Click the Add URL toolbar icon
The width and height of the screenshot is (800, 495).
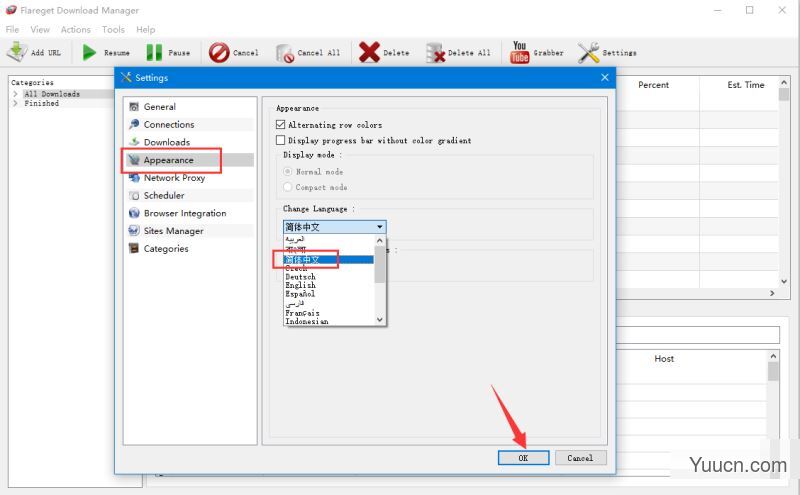pos(17,52)
